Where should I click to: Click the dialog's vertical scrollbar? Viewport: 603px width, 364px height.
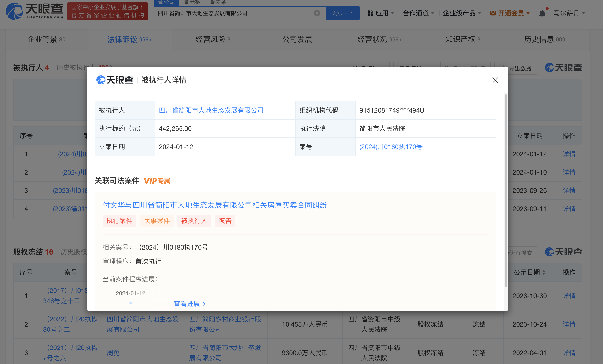[x=506, y=191]
